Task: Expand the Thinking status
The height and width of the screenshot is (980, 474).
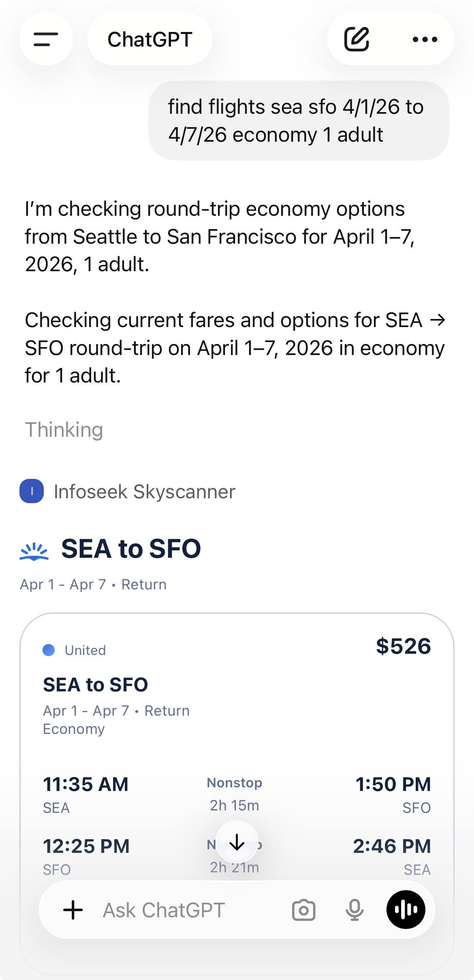Action: pos(64,429)
